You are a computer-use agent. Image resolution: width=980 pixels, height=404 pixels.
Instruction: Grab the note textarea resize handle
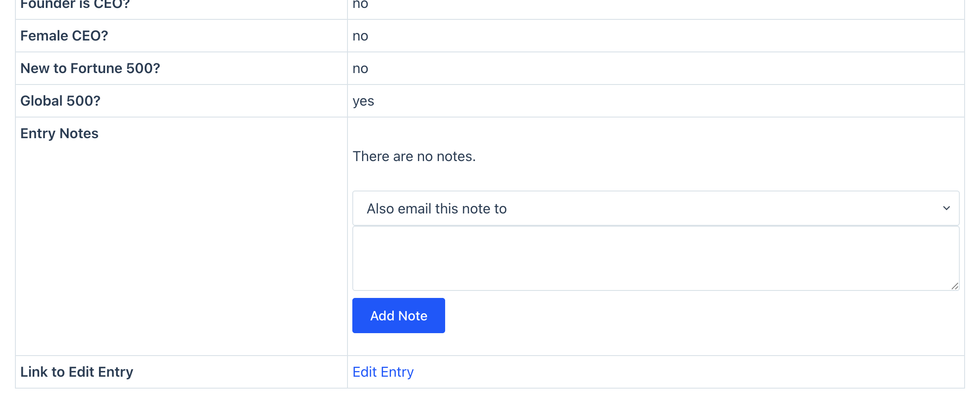[x=954, y=286]
